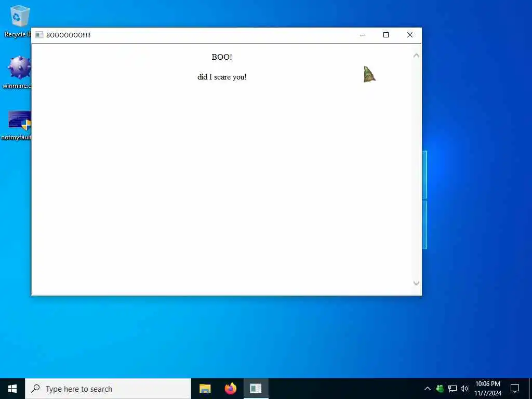Click the "BOO!" heading text
Image resolution: width=532 pixels, height=399 pixels.
point(222,57)
